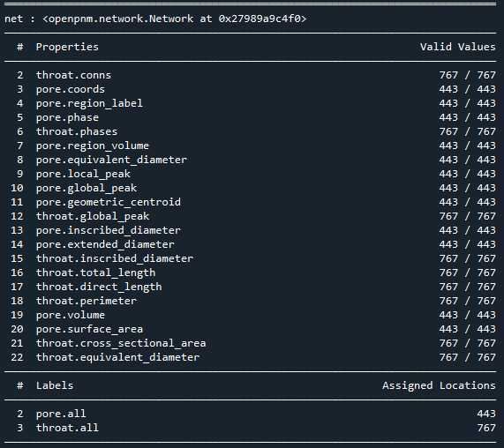The height and width of the screenshot is (448, 504).
Task: Select the pore.all label row
Action: coord(250,414)
